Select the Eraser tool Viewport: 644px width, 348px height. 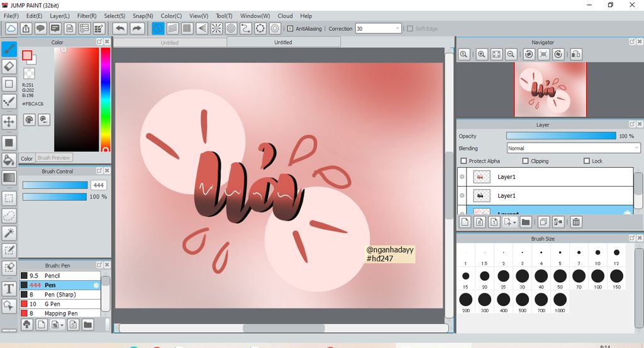[x=9, y=67]
